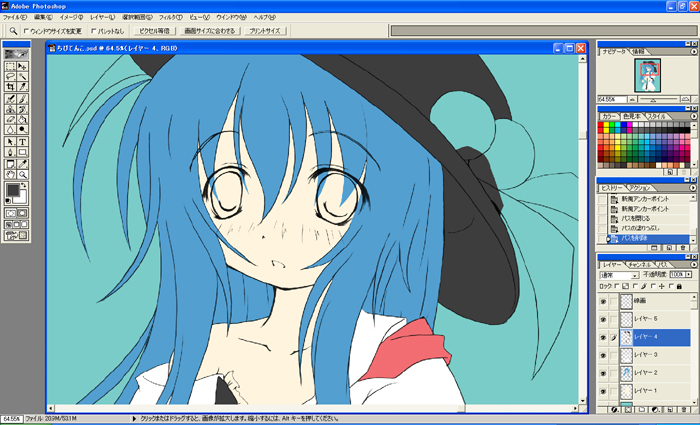Click the 画面サイズに合わせる button
700x425 pixels.
tap(210, 31)
